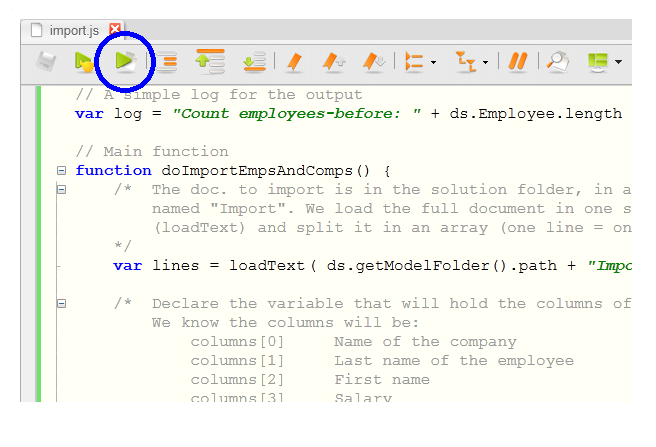The height and width of the screenshot is (447, 656).
Task: Run and debug file with yellow-dot icon
Action: click(x=83, y=62)
